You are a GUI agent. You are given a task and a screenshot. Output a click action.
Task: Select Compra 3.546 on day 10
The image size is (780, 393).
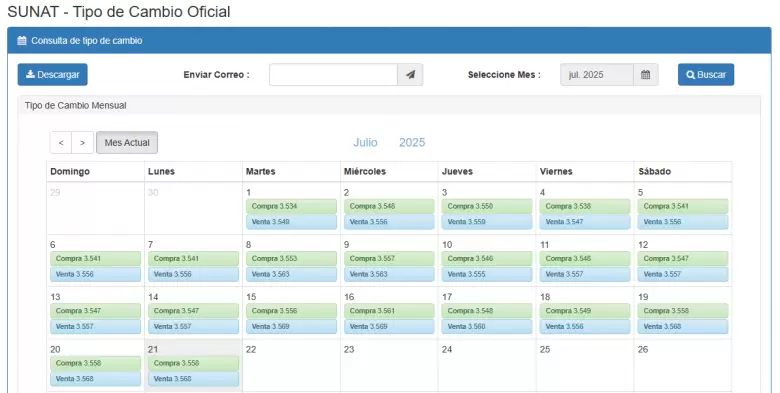(x=487, y=259)
